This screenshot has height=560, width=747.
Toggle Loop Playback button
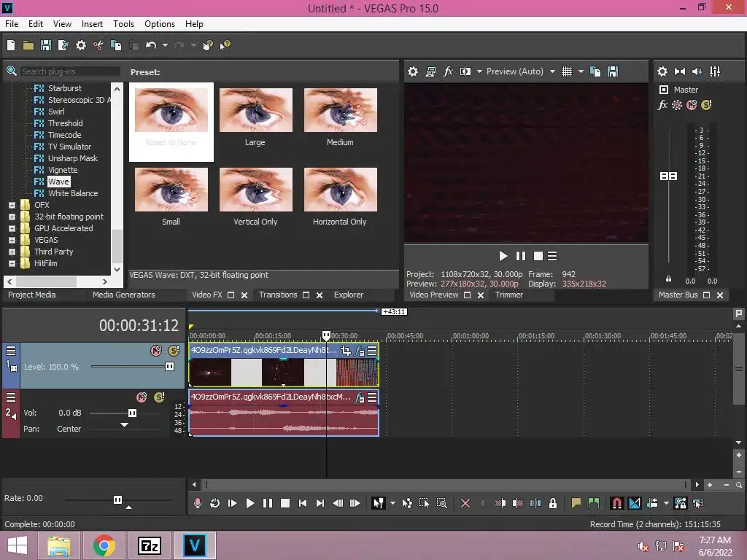215,503
